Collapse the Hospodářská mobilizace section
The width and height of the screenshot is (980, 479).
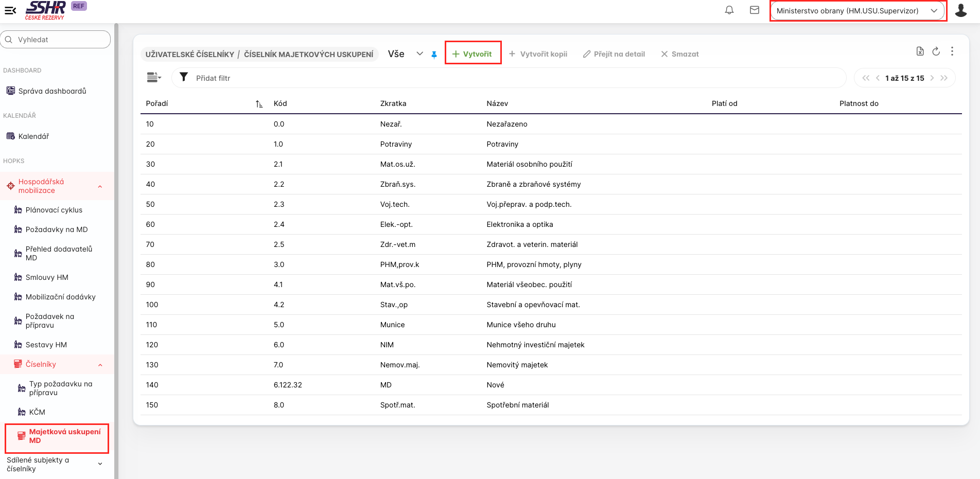pos(100,186)
